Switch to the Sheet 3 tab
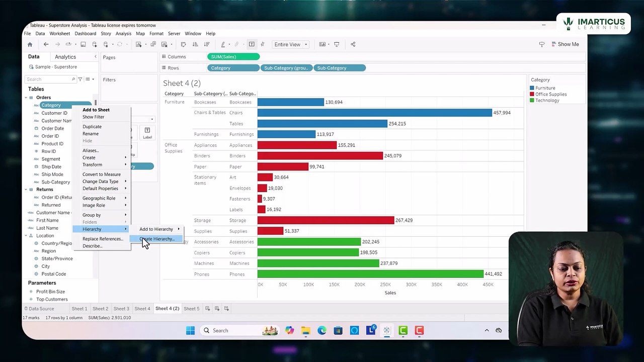644x362 pixels. tap(121, 309)
